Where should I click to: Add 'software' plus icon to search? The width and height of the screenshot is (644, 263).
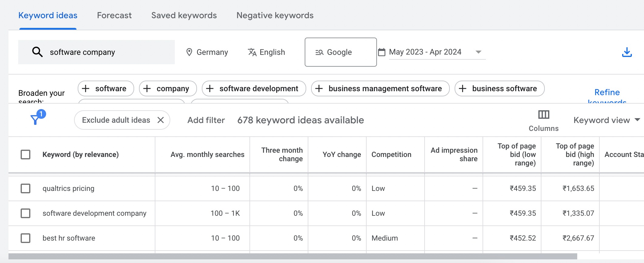(86, 88)
